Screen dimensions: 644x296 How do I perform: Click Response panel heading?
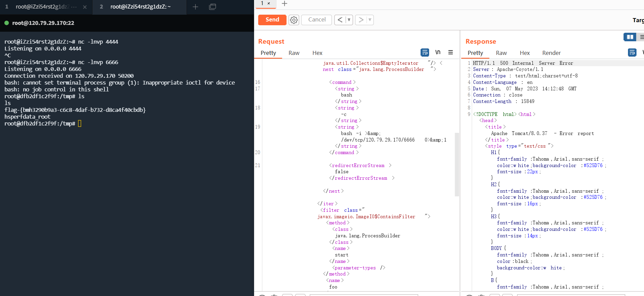[481, 41]
